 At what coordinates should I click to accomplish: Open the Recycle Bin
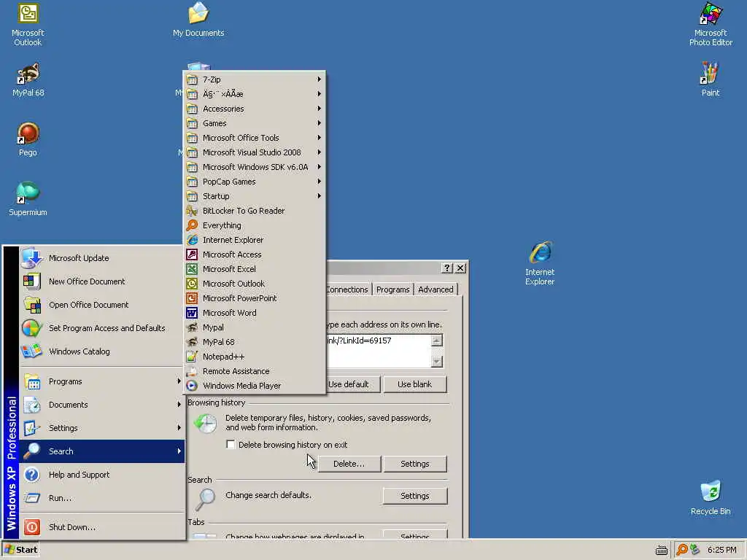tap(711, 497)
